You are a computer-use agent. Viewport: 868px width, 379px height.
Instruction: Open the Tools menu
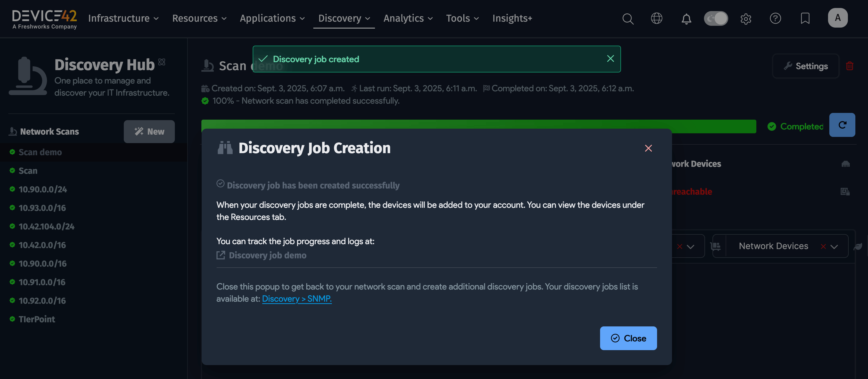tap(458, 19)
